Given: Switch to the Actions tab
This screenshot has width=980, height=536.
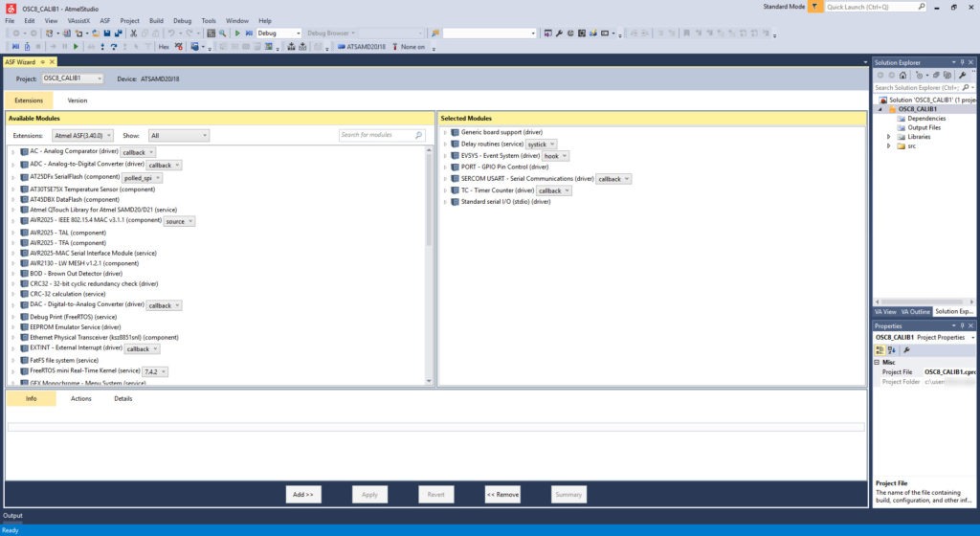Looking at the screenshot, I should tap(80, 398).
